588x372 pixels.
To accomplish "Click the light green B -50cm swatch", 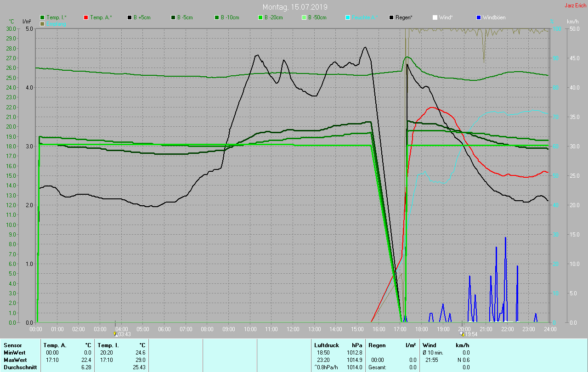I will [304, 17].
